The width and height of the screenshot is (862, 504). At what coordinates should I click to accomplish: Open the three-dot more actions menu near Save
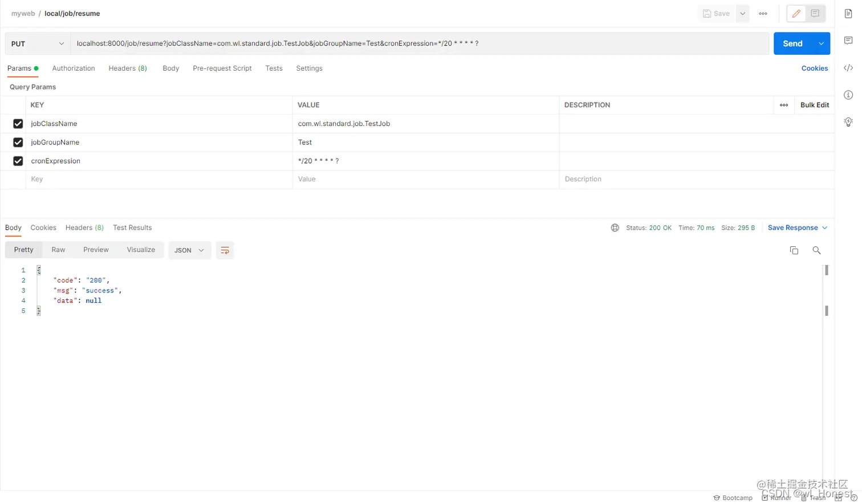pyautogui.click(x=763, y=14)
